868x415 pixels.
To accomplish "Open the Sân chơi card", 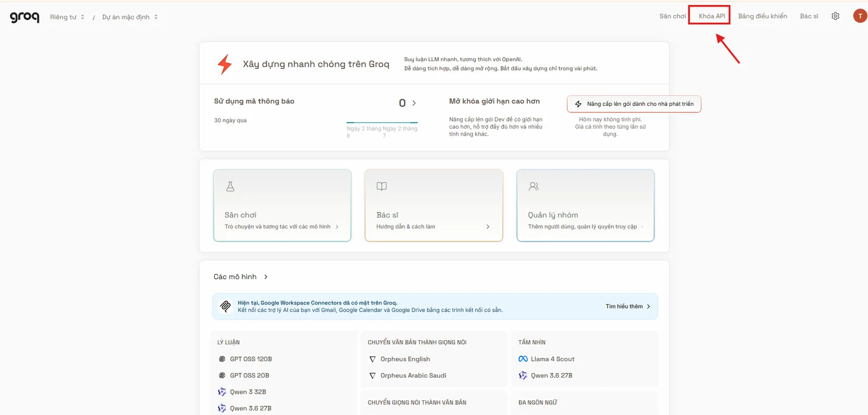I will click(x=282, y=206).
